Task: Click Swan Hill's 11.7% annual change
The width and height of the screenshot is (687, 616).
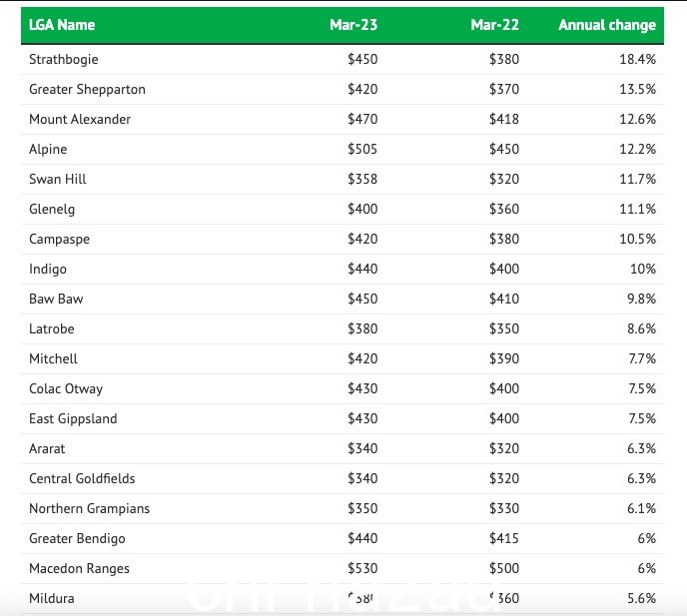Action: (x=637, y=179)
